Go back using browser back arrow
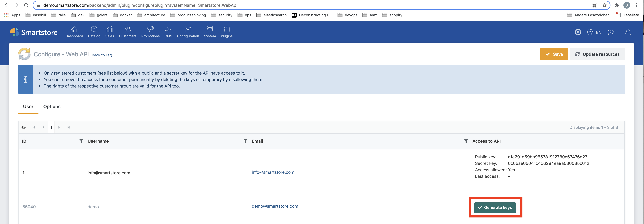644x224 pixels. coord(6,5)
